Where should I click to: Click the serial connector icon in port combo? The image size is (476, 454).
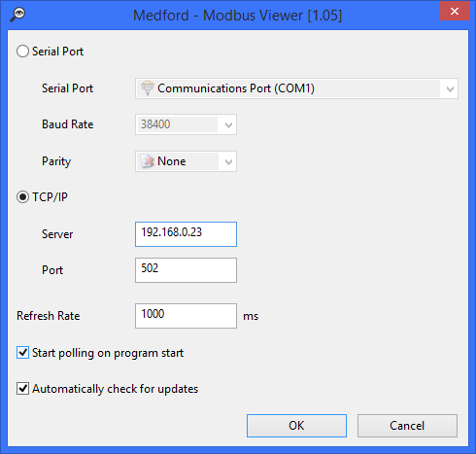point(148,88)
